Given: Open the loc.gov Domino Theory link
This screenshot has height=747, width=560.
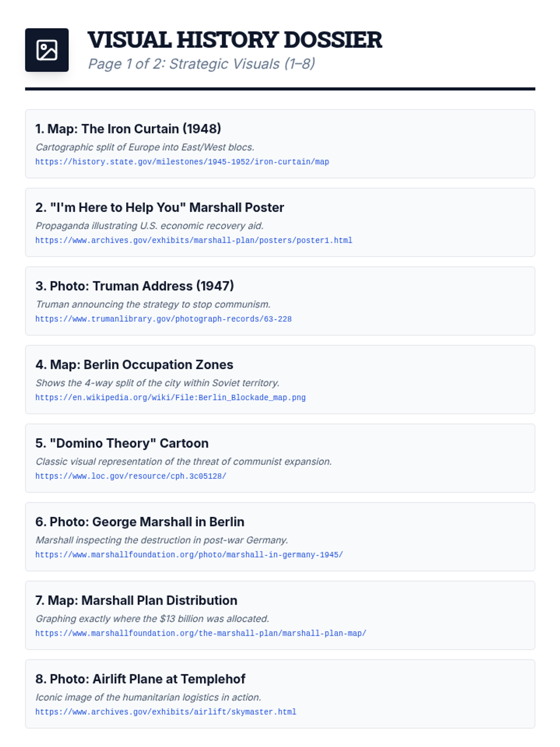Looking at the screenshot, I should (131, 476).
